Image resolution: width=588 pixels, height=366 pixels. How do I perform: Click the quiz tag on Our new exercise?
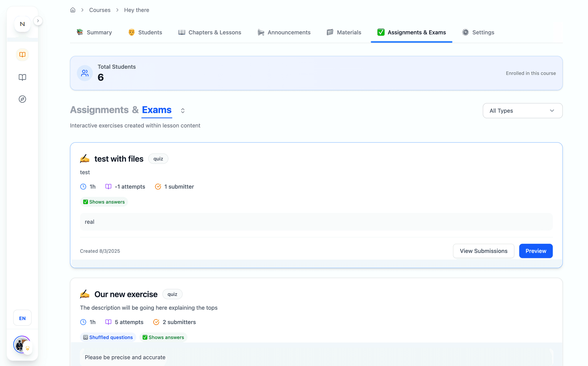click(172, 294)
